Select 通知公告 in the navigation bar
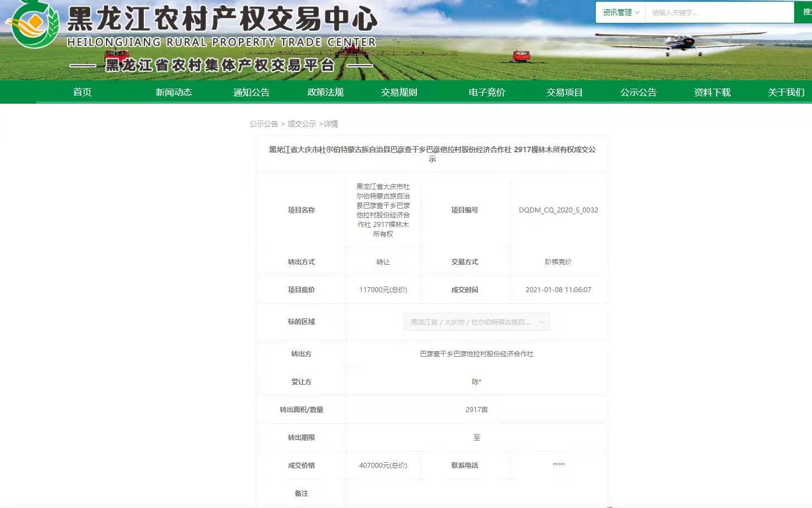This screenshot has width=812, height=508. coord(250,92)
